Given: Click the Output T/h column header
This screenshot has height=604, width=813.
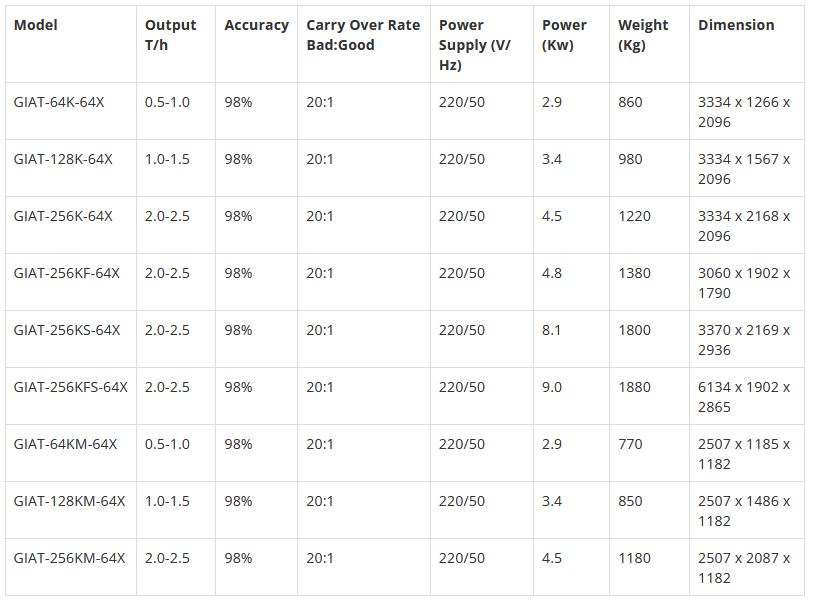Looking at the screenshot, I should (170, 35).
